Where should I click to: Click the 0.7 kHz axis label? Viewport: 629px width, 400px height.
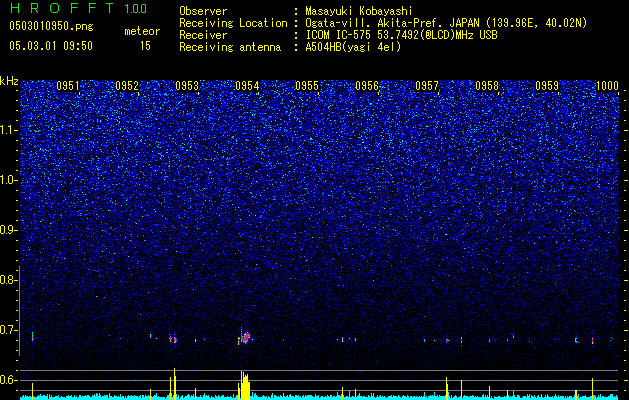tap(8, 330)
